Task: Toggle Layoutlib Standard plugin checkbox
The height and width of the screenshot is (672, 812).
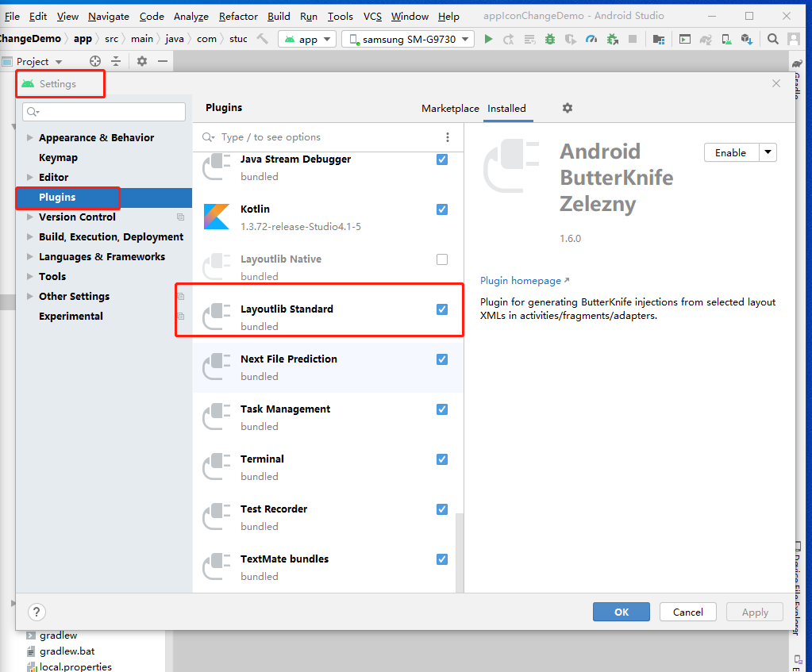Action: coord(442,309)
